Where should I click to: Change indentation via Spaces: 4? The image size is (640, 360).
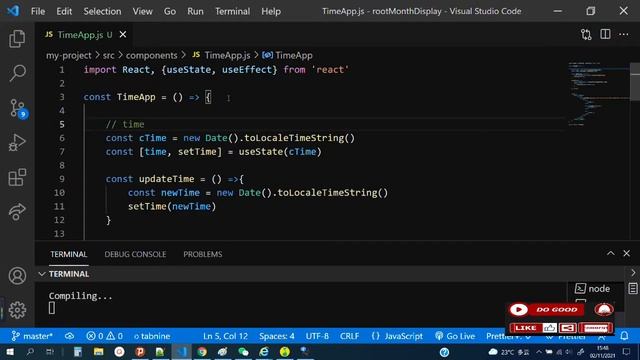click(x=276, y=336)
